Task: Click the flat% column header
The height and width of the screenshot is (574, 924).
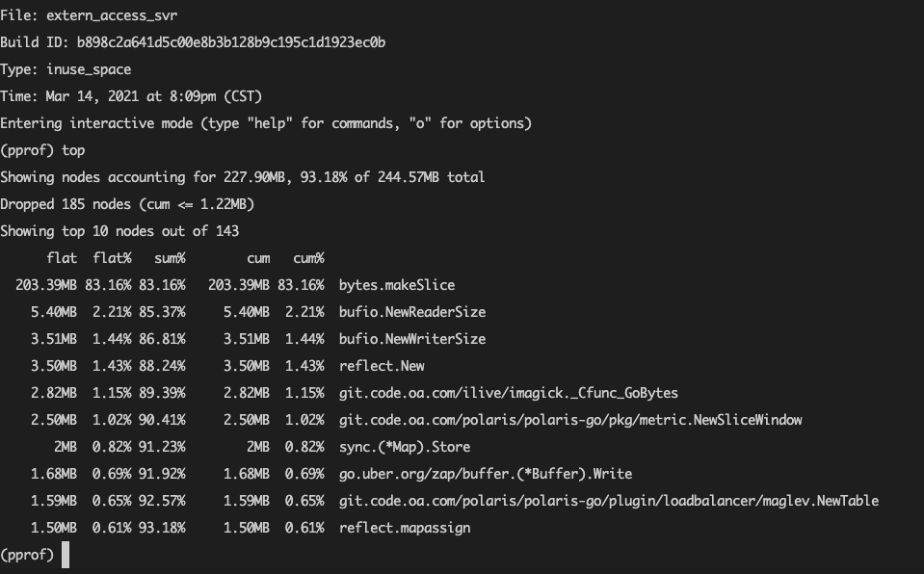Action: 112,259
